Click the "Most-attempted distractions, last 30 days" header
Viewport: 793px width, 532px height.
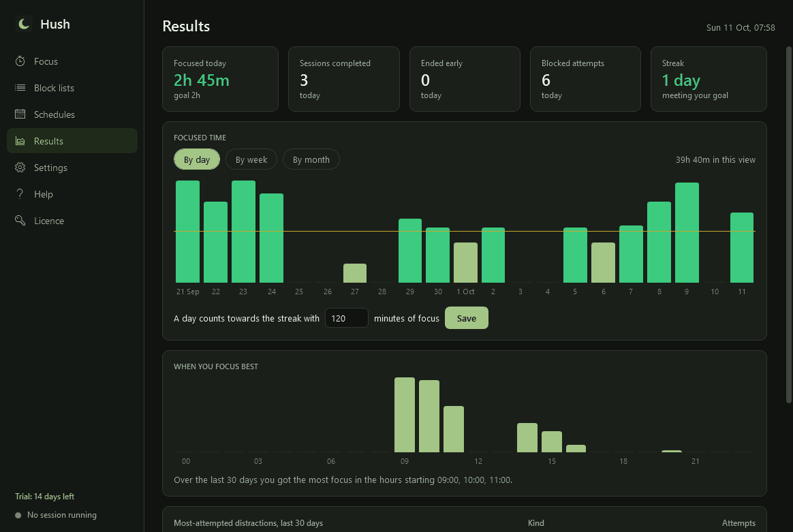248,523
